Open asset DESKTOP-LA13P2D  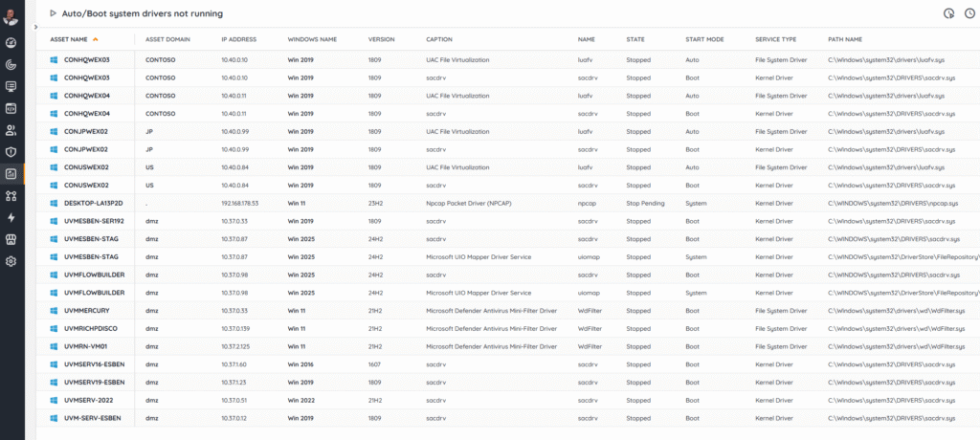pos(92,203)
